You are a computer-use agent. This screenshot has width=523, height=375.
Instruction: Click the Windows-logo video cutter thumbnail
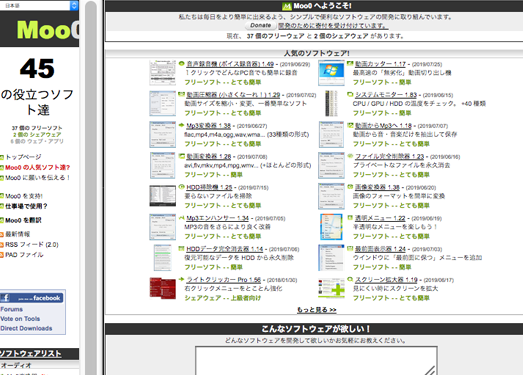pos(331,73)
